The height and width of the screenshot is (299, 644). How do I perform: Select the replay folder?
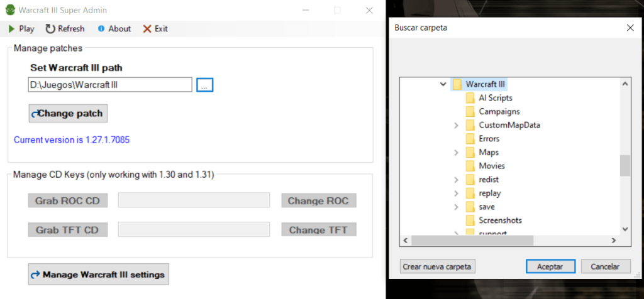tap(489, 193)
